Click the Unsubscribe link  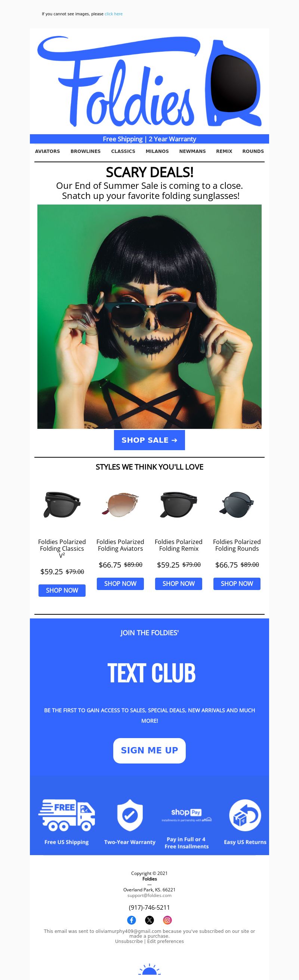pyautogui.click(x=129, y=941)
